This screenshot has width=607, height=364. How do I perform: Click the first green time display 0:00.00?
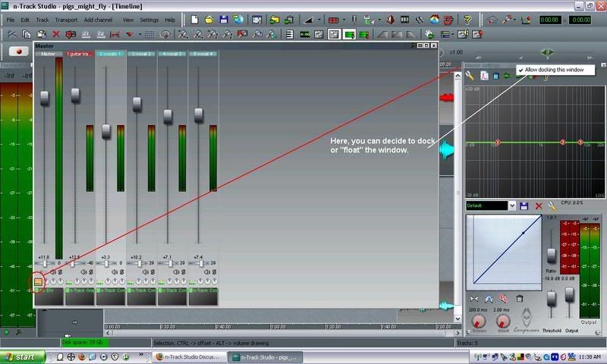(x=549, y=20)
